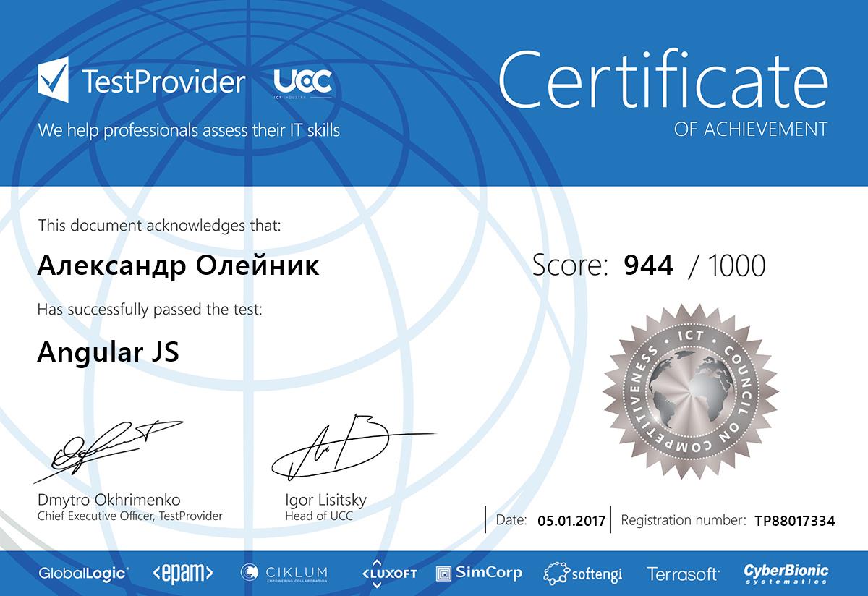Click Igor Lisitsky's signature
The width and height of the screenshot is (868, 596).
click(x=340, y=446)
